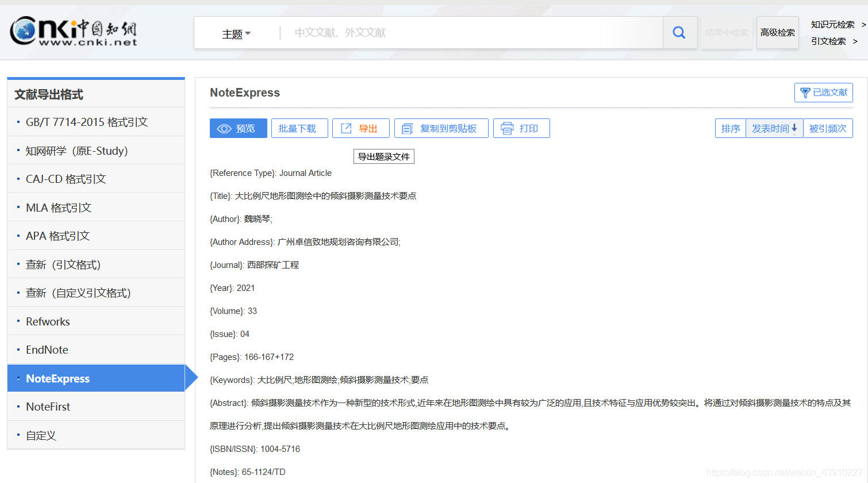Click the export arrow icon
This screenshot has height=483, width=868.
click(346, 128)
